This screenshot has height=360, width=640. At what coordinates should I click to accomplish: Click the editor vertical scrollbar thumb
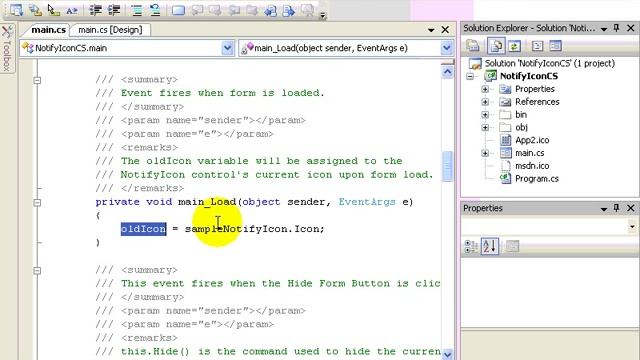[447, 166]
